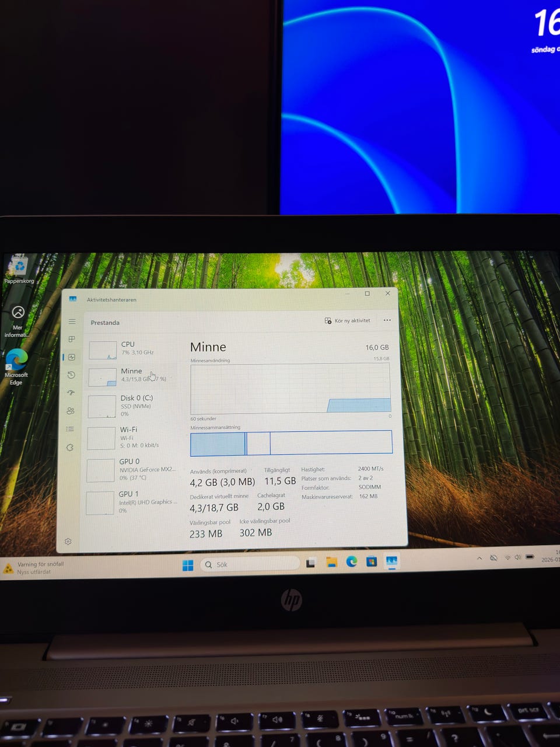Click the volume speaker tray icon
This screenshot has width=560, height=747.
[517, 557]
